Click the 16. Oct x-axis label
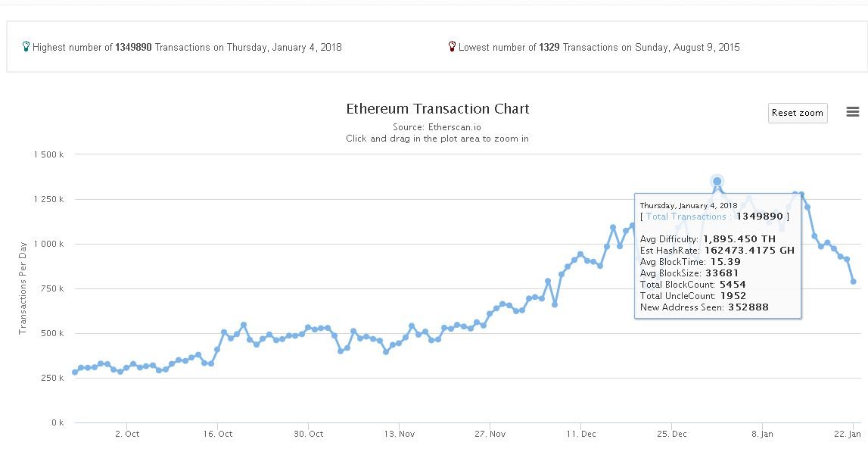868x455 pixels. [x=217, y=435]
